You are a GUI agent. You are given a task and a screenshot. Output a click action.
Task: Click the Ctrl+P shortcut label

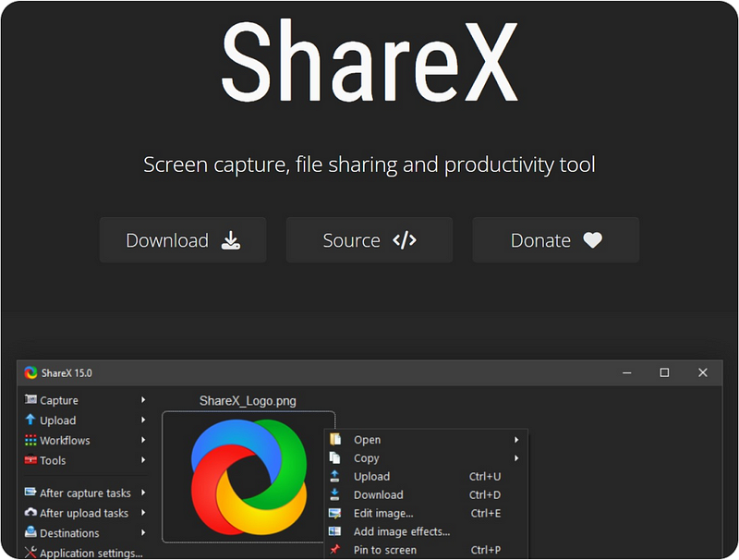pos(486,550)
